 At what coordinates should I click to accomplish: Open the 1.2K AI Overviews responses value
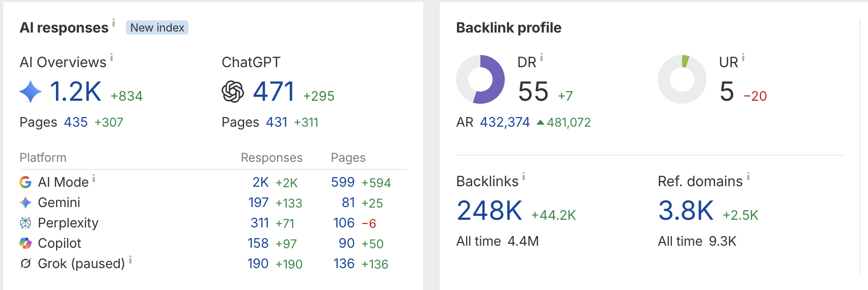pos(75,92)
